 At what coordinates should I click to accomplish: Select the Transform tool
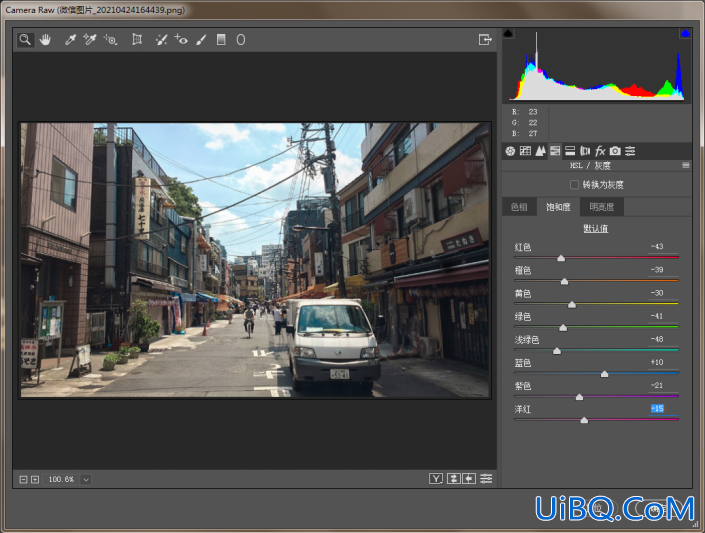137,40
